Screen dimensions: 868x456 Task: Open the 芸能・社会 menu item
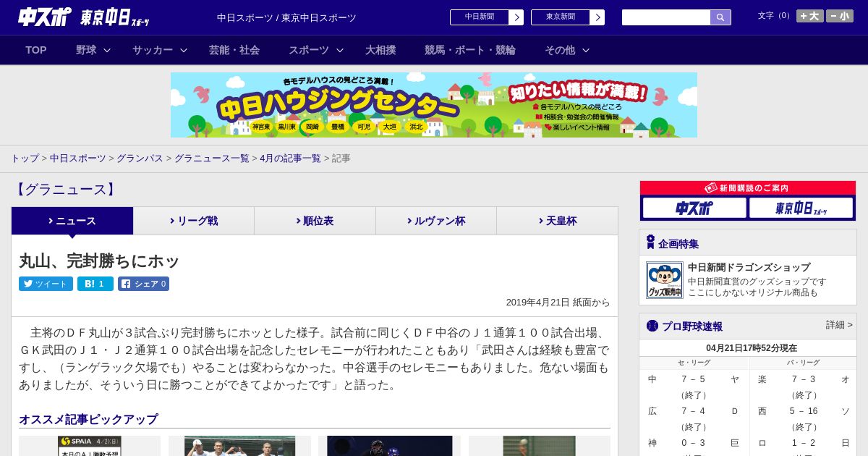234,50
